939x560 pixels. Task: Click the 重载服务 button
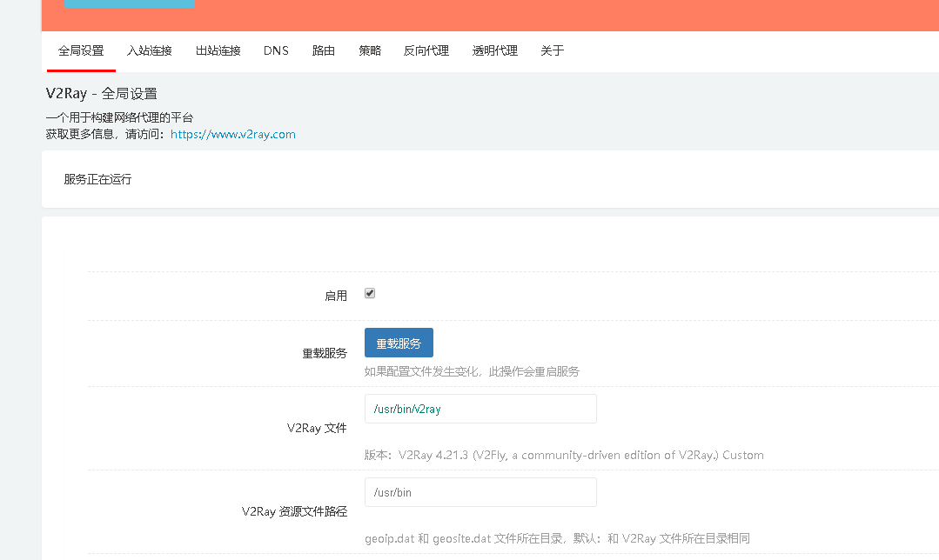click(x=399, y=342)
